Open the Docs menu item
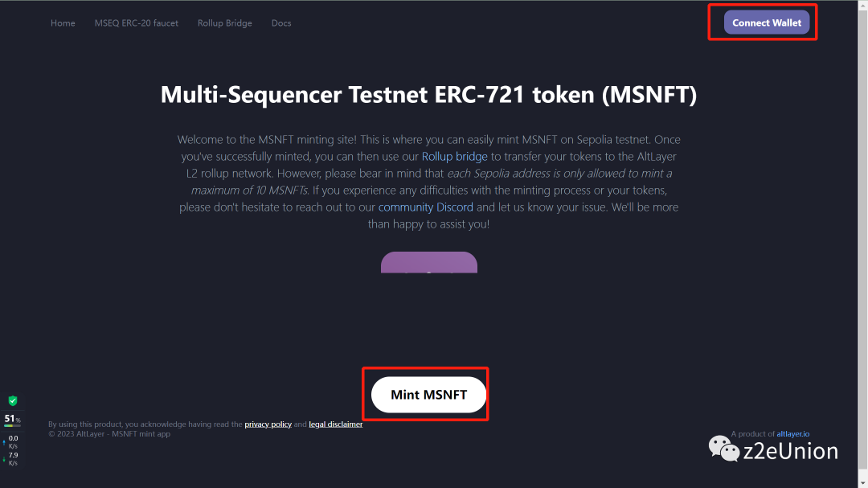 point(281,23)
